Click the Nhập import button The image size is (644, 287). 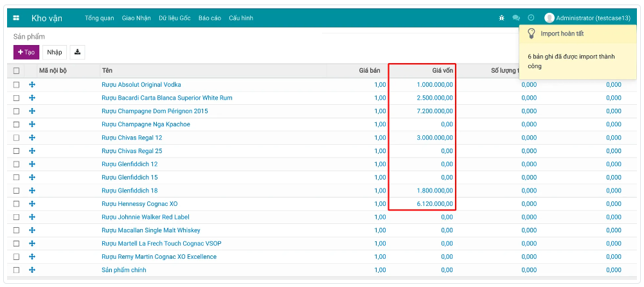[x=55, y=52]
